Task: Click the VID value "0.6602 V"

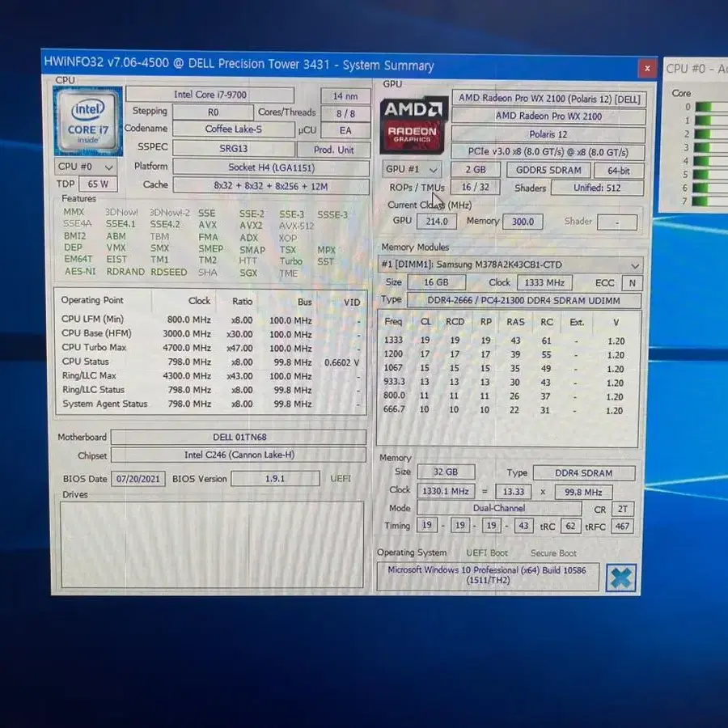Action: [341, 362]
